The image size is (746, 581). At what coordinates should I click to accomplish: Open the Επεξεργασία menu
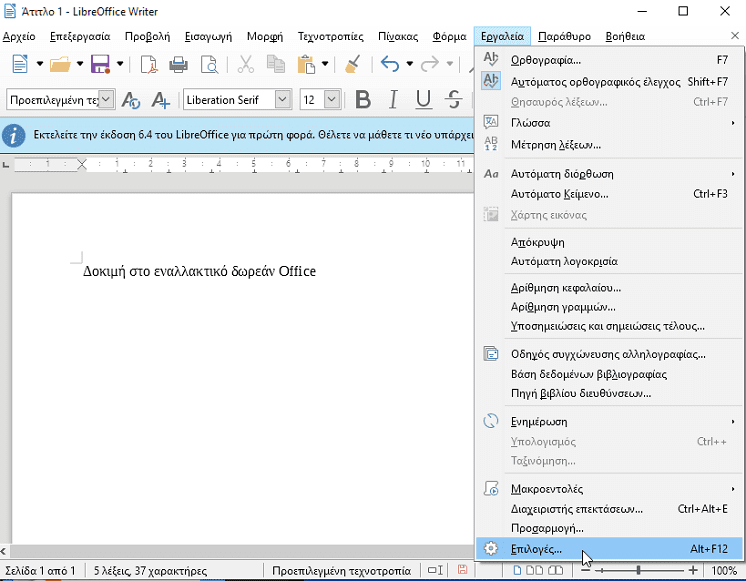pos(80,37)
